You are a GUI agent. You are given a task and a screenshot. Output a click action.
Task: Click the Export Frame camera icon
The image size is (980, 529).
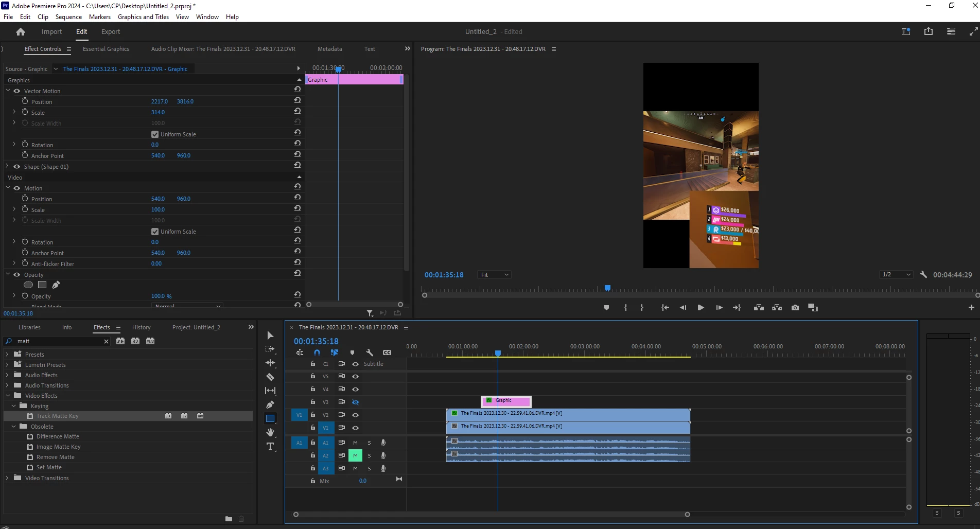[x=795, y=308]
